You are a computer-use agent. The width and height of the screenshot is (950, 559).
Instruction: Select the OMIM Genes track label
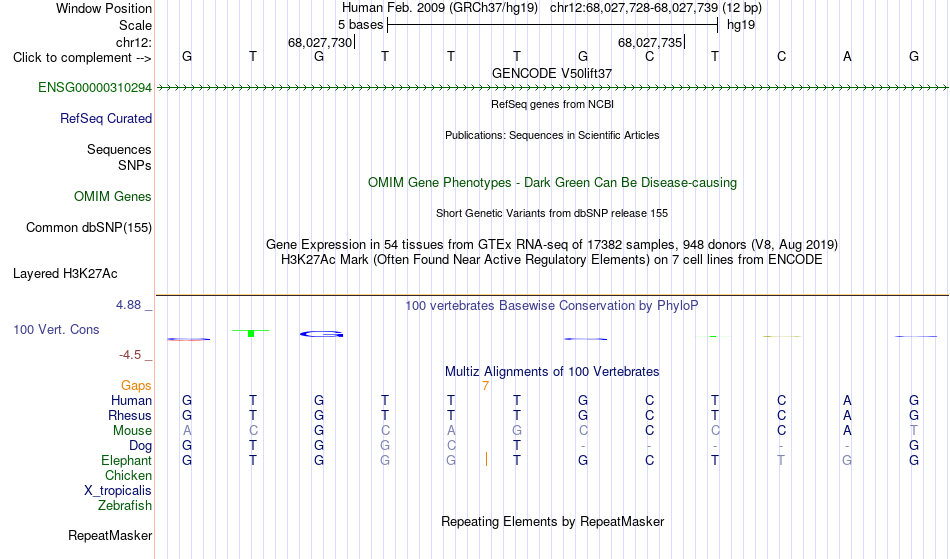point(113,197)
